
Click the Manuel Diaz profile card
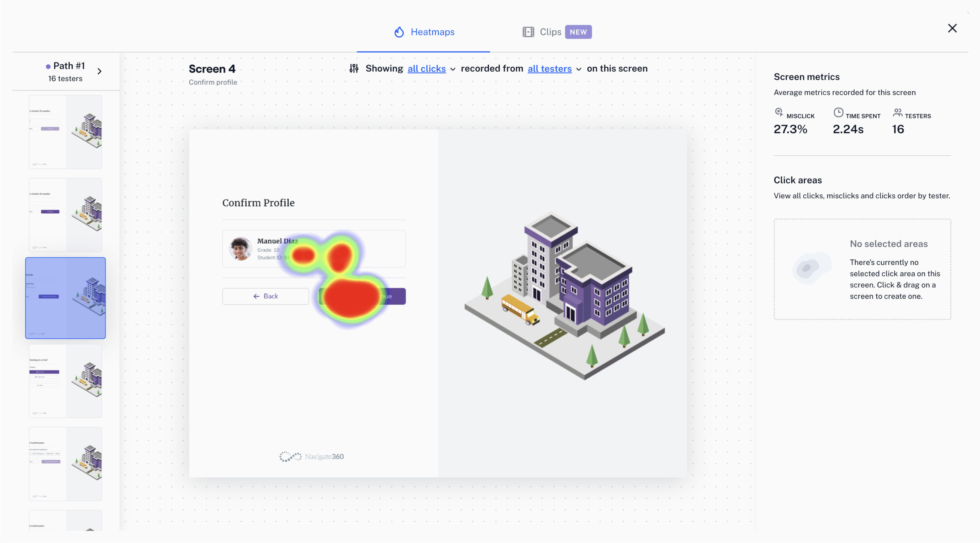pyautogui.click(x=314, y=249)
